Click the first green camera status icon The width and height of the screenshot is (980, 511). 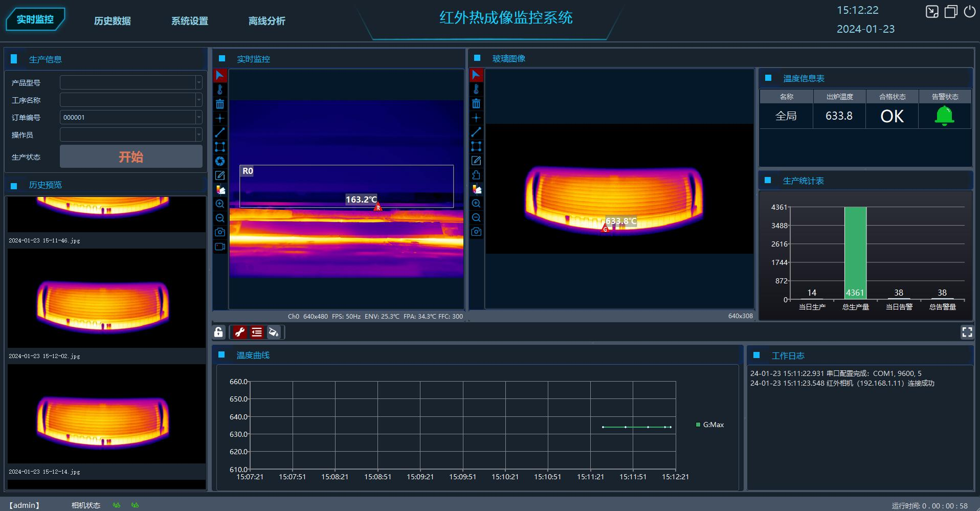click(x=117, y=505)
